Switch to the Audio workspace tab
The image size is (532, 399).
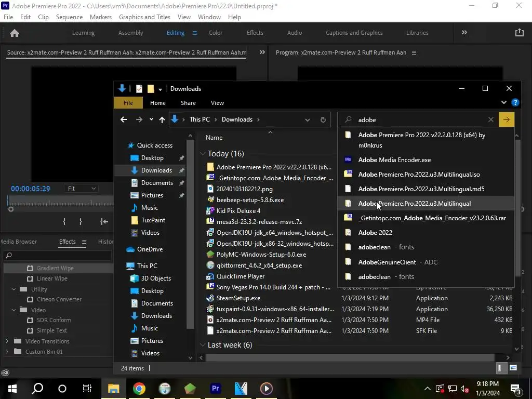[295, 33]
